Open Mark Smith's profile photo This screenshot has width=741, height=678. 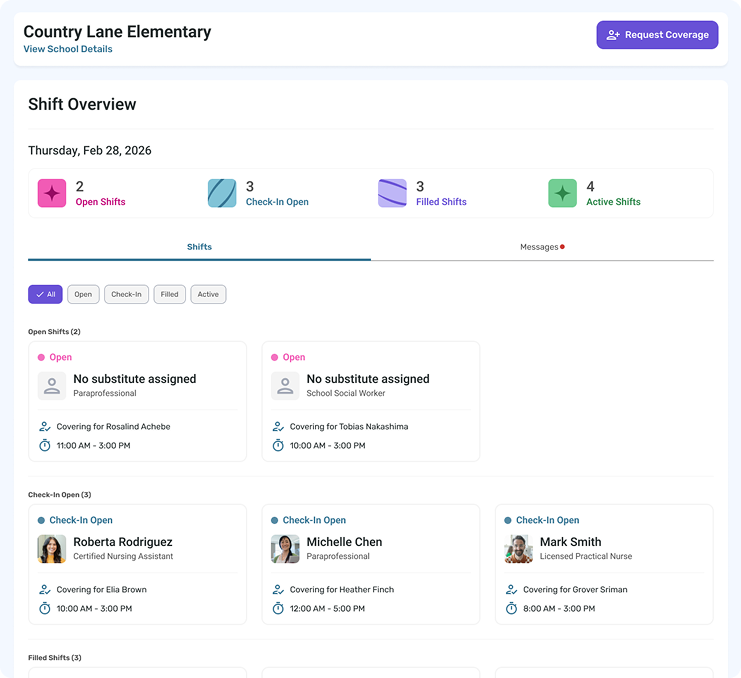pyautogui.click(x=518, y=549)
